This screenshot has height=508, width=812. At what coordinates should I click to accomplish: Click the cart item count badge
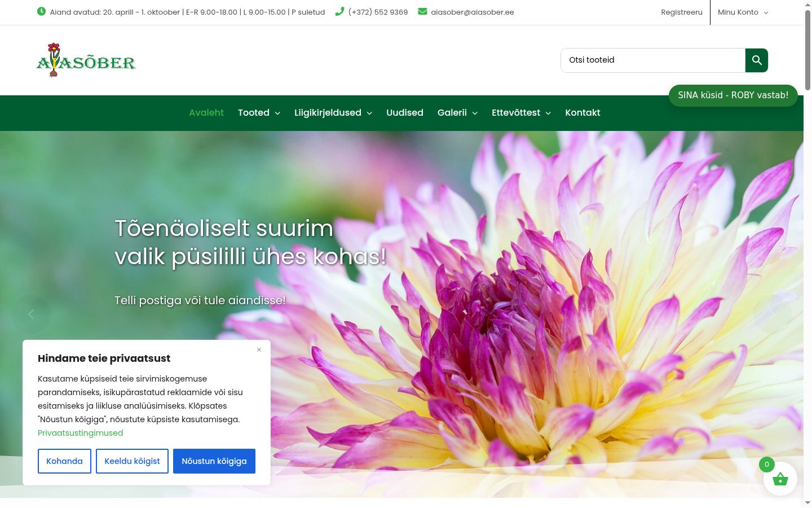tap(767, 465)
